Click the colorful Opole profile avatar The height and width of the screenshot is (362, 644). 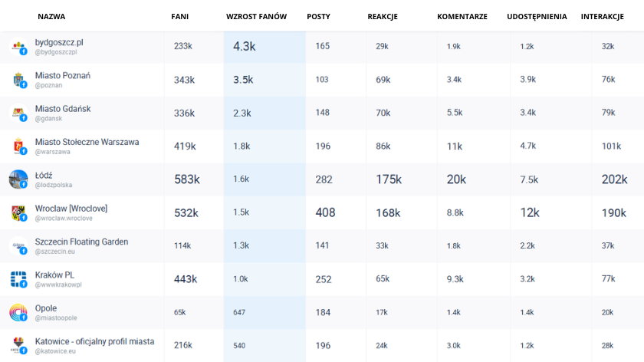[x=18, y=313]
